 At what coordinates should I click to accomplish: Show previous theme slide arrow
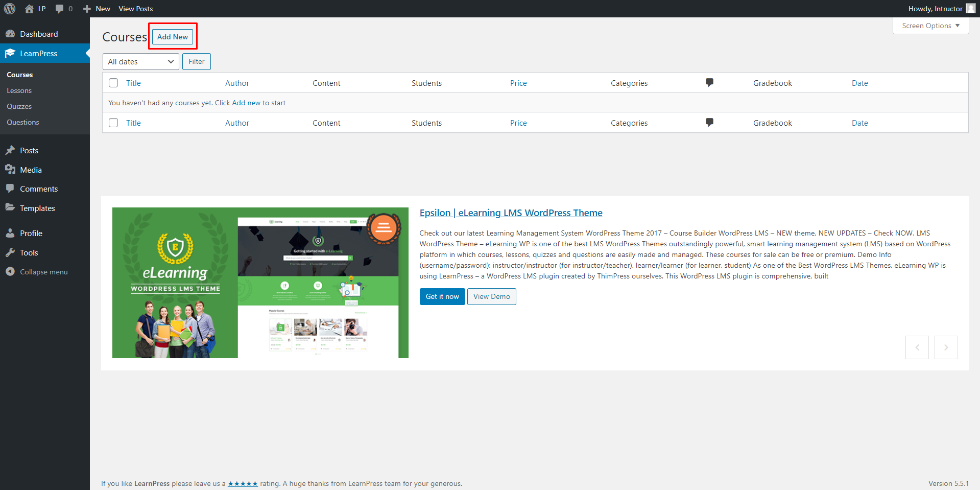point(917,347)
